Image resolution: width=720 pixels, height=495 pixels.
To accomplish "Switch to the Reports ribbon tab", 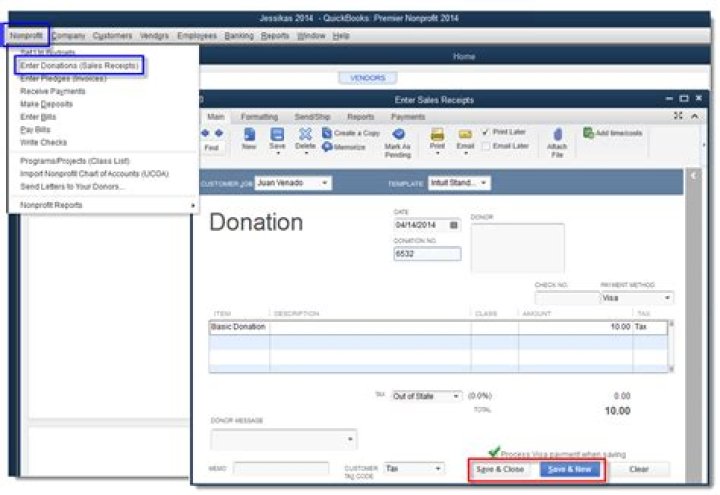I will [x=360, y=117].
